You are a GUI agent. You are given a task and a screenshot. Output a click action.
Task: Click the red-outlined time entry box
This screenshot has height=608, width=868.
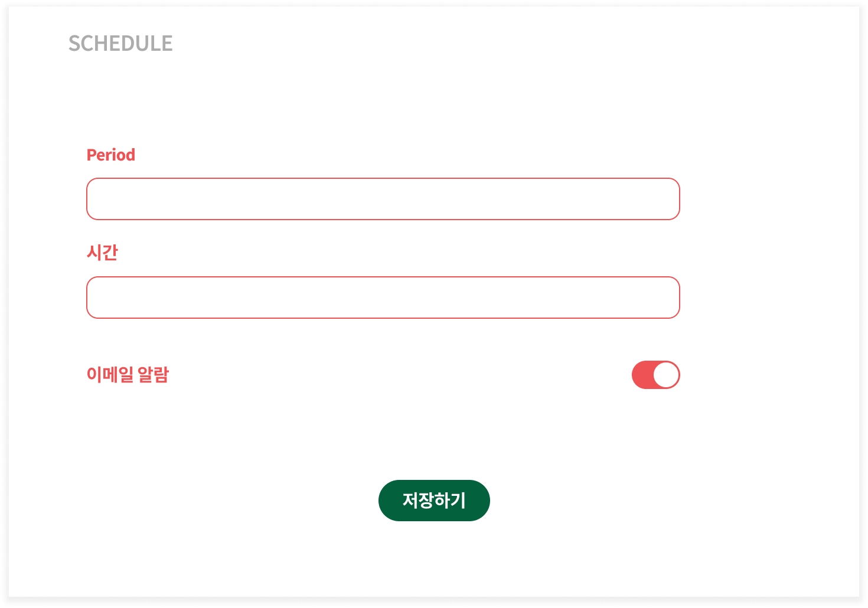point(383,298)
